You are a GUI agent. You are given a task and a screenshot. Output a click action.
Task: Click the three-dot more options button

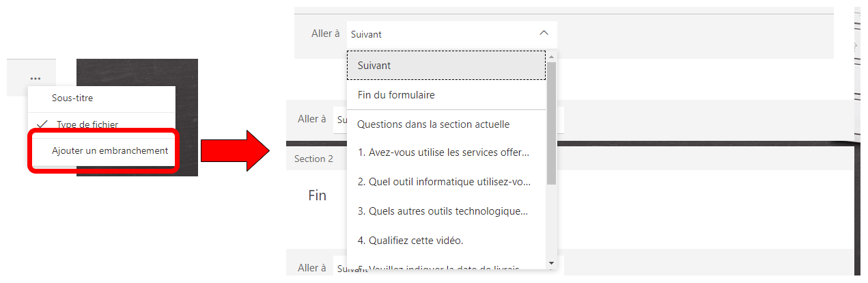point(36,79)
